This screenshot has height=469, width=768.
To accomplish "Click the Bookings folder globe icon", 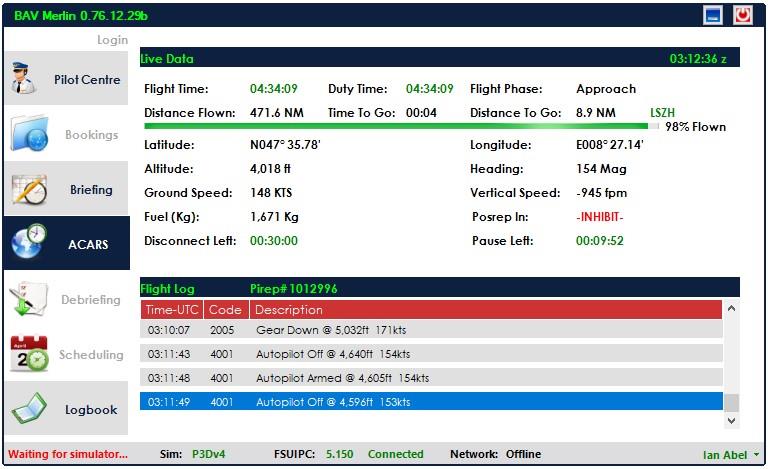I will coord(29,133).
